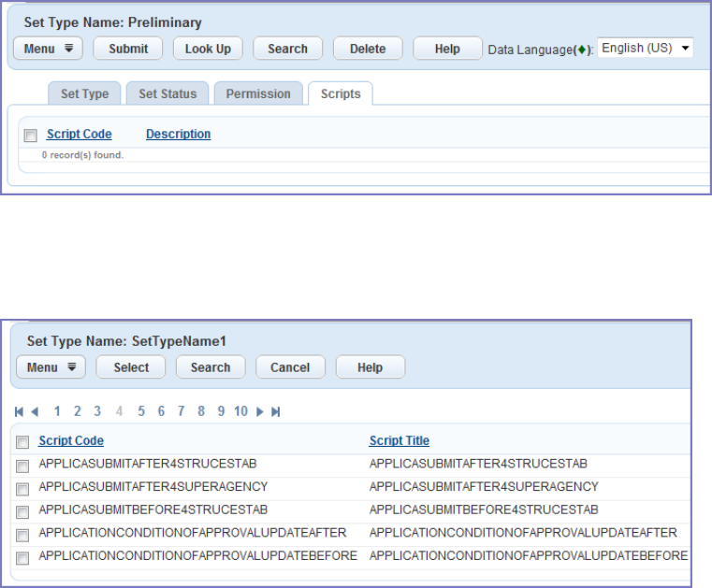Jump to last page of script results
The width and height of the screenshot is (712, 588).
pos(276,411)
